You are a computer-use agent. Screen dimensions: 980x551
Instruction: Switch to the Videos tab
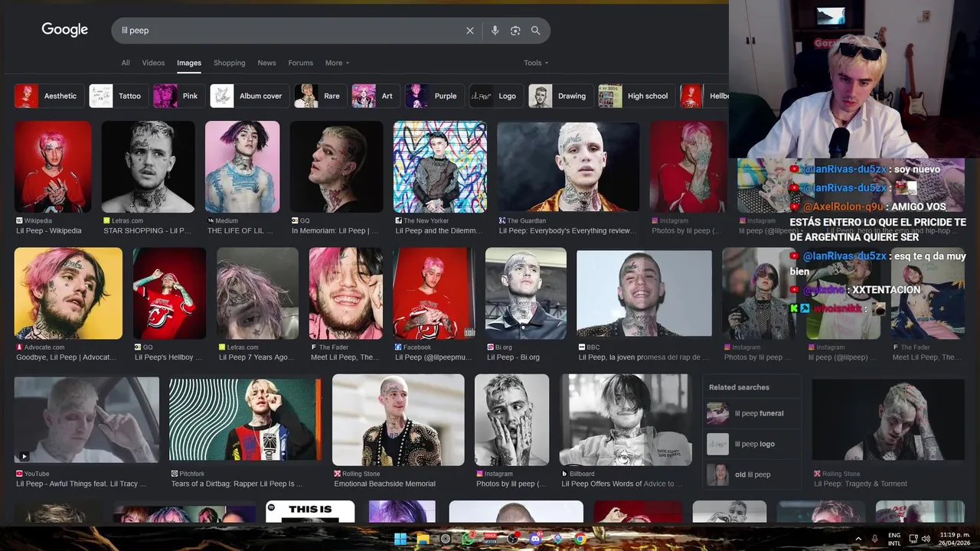tap(153, 63)
